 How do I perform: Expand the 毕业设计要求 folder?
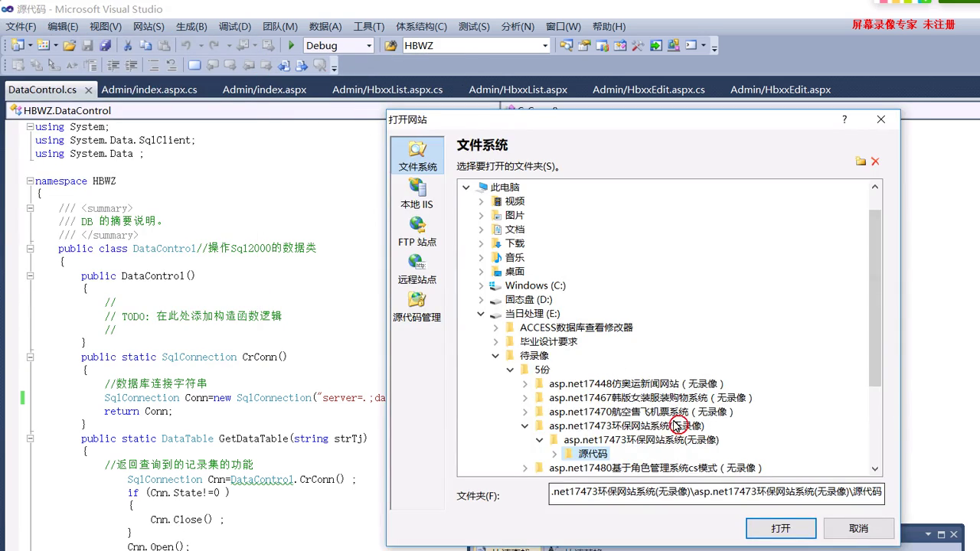click(495, 342)
